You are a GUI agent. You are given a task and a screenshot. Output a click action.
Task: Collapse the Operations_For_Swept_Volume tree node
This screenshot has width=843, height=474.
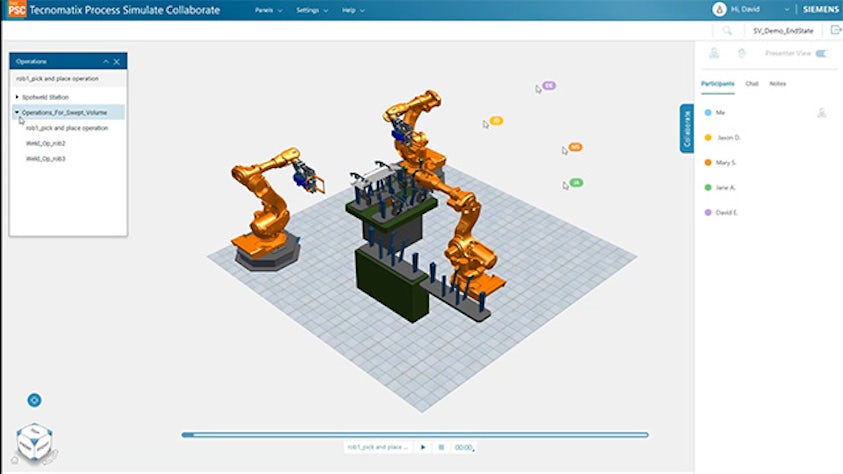tap(17, 112)
